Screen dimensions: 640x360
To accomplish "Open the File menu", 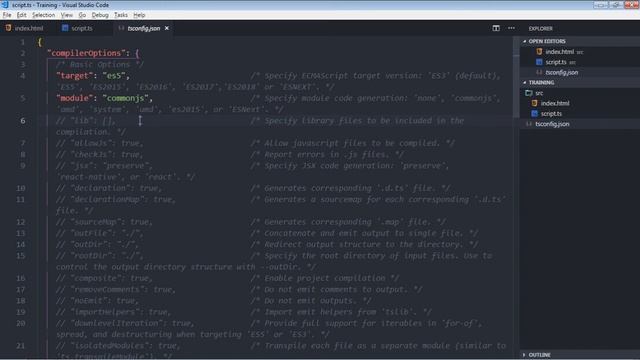I will click(7, 15).
